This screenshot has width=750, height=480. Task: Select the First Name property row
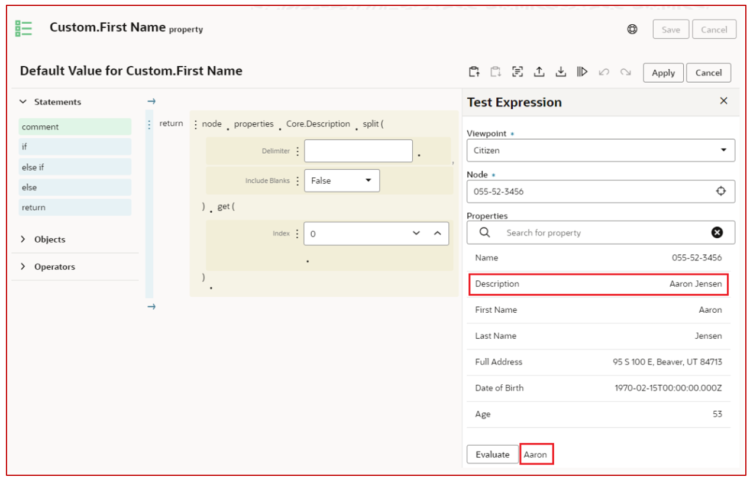598,310
